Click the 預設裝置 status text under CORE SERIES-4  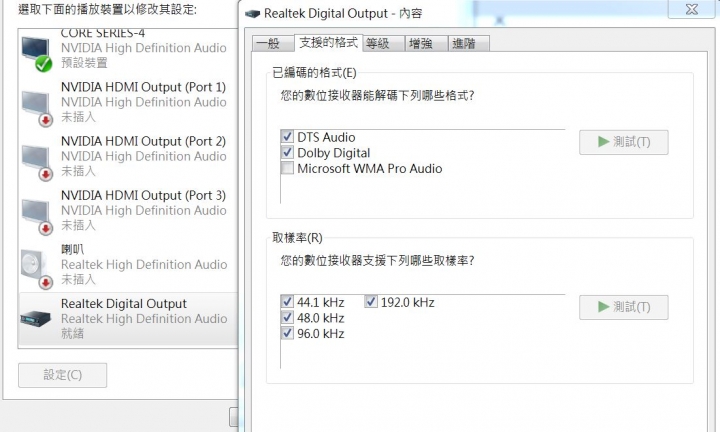click(84, 63)
